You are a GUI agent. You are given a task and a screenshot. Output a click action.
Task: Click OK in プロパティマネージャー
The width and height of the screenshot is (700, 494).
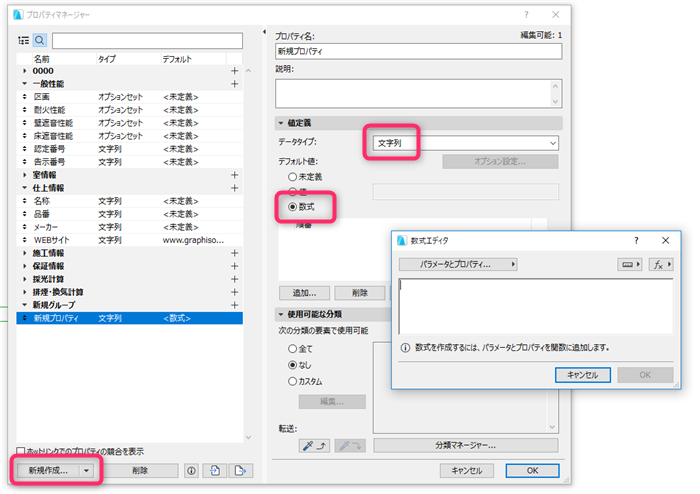(532, 470)
